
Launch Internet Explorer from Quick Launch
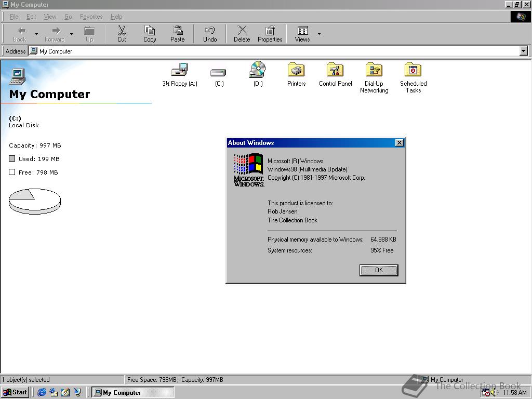(42, 393)
